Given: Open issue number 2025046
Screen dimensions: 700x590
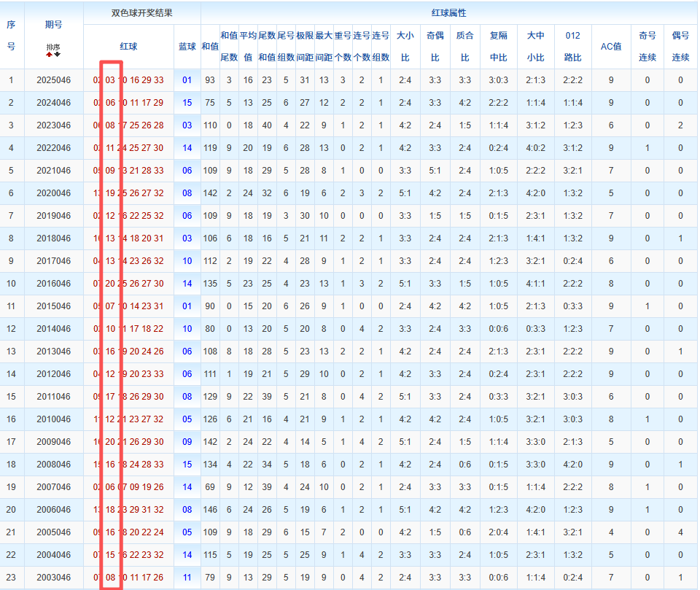Looking at the screenshot, I should tap(53, 80).
